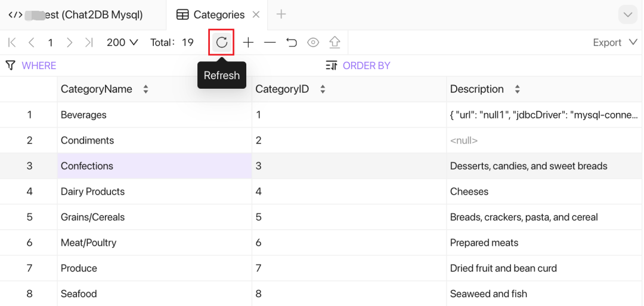Delete selected row with minus icon
Image resolution: width=644 pixels, height=306 pixels.
pyautogui.click(x=270, y=42)
